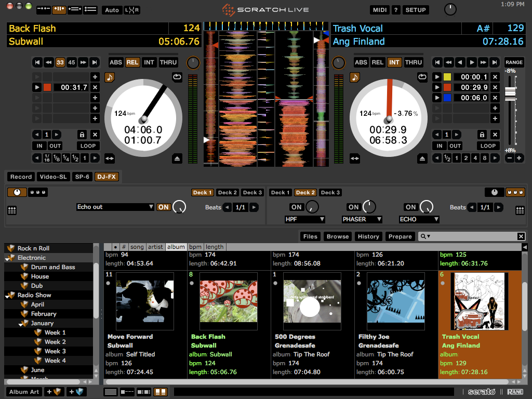The width and height of the screenshot is (532, 399).
Task: Switch right deck to REL mode
Action: pyautogui.click(x=378, y=62)
